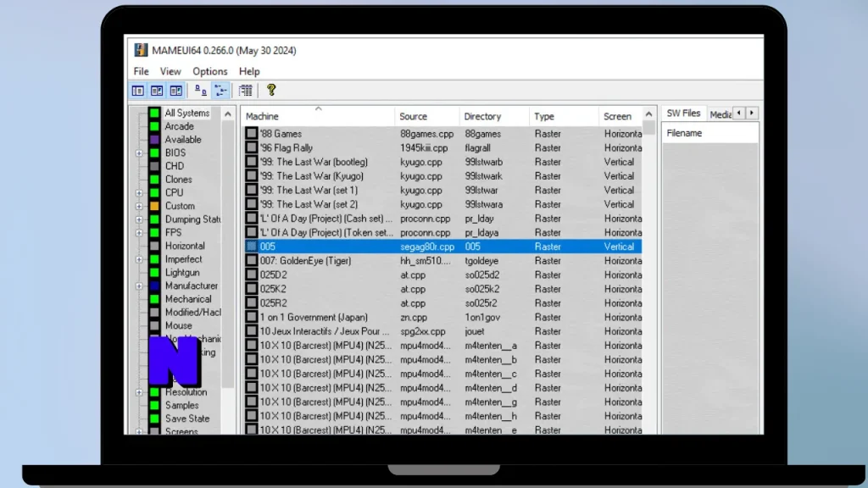This screenshot has height=488, width=868.
Task: Expand the CPU tree node
Action: coord(139,193)
